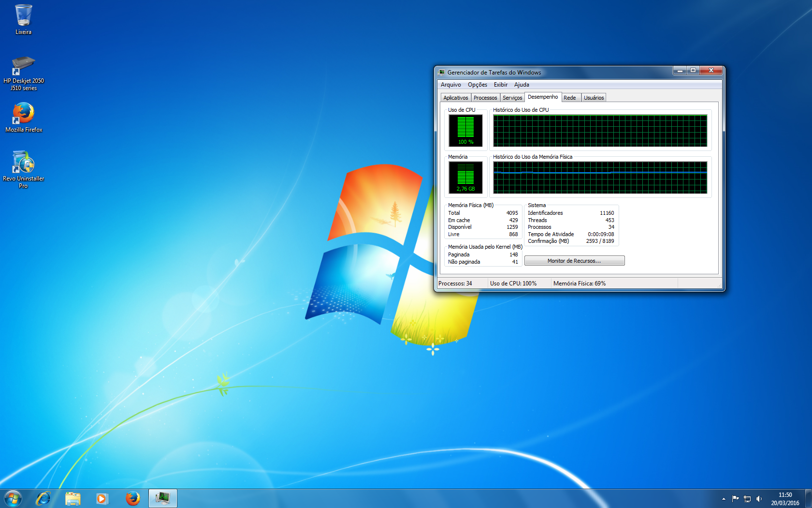The image size is (812, 508).
Task: Click Tempo de Atividade value 0:00:09:08
Action: [x=601, y=234]
